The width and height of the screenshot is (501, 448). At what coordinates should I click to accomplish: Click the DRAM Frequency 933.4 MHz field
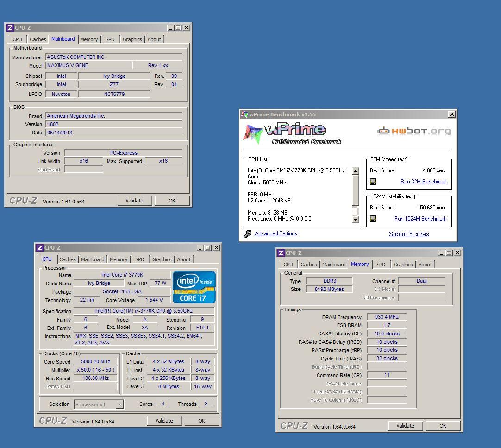[387, 317]
